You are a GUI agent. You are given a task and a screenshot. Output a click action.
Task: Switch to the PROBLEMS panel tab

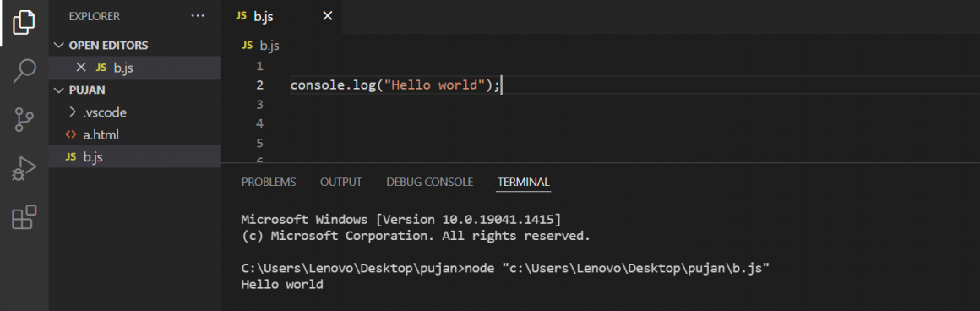[269, 182]
